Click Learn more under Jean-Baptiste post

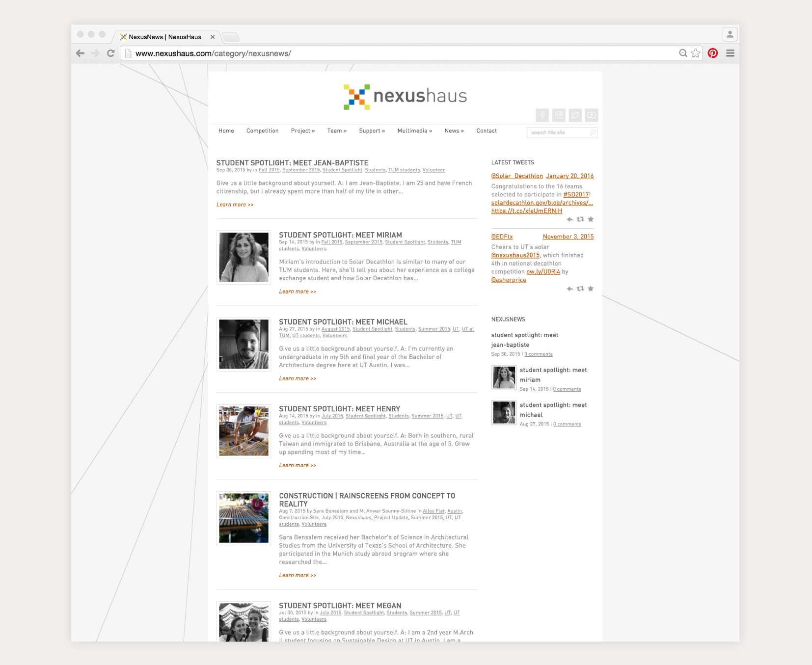coord(235,205)
